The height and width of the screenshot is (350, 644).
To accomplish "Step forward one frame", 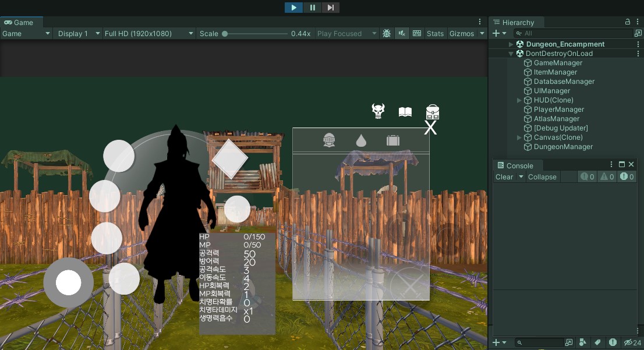I will tap(331, 8).
